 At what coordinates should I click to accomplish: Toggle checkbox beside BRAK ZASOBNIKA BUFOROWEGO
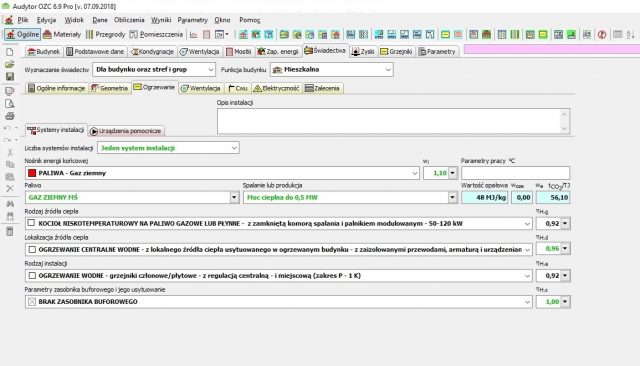[x=32, y=302]
